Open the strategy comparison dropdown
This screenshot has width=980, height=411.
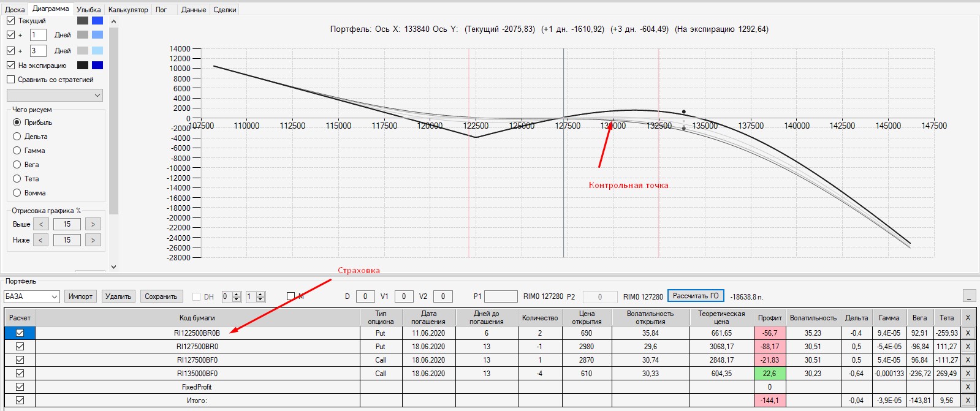point(55,96)
